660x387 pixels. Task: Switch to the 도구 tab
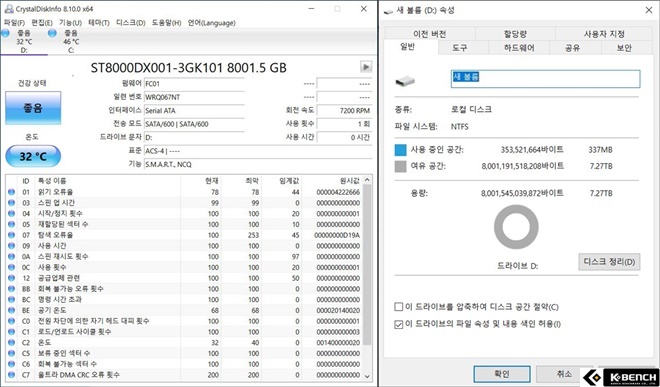[460, 48]
